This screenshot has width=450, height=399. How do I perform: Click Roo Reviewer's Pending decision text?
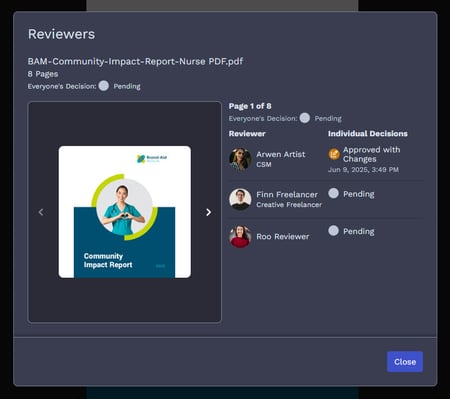[x=359, y=231]
